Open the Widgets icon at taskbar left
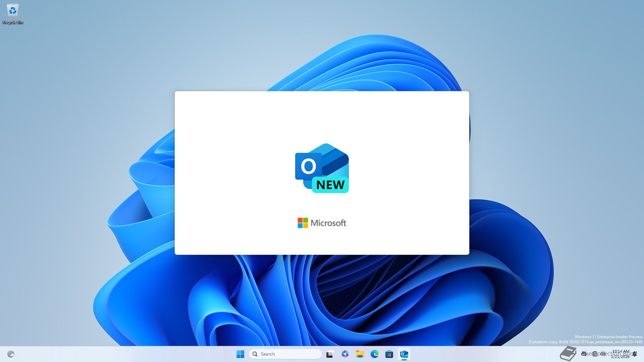This screenshot has width=644, height=362. tap(11, 354)
